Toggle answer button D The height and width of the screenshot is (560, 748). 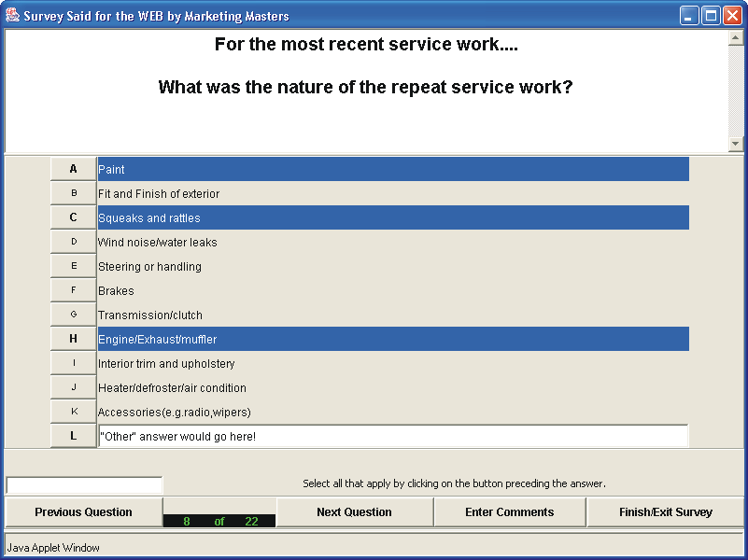74,242
